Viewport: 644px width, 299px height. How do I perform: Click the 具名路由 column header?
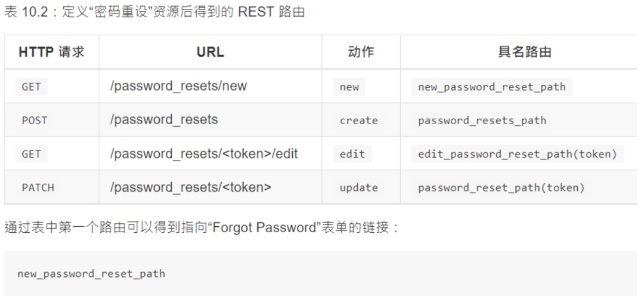tap(525, 52)
